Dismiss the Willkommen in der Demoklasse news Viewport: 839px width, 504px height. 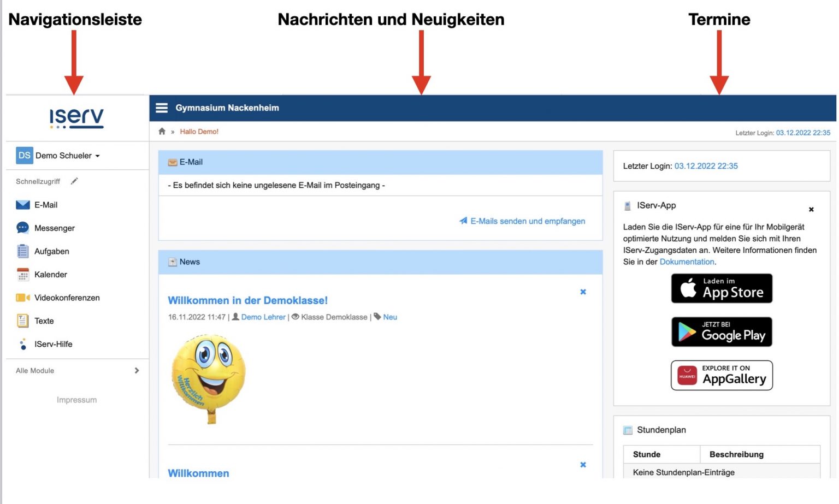[x=583, y=292]
